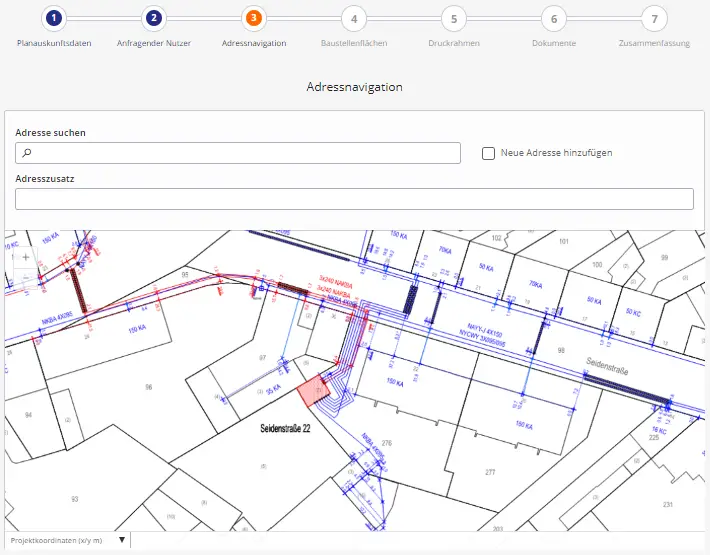The height and width of the screenshot is (555, 710).
Task: Jump to step 4 Baustellenflächen circle
Action: [x=354, y=19]
